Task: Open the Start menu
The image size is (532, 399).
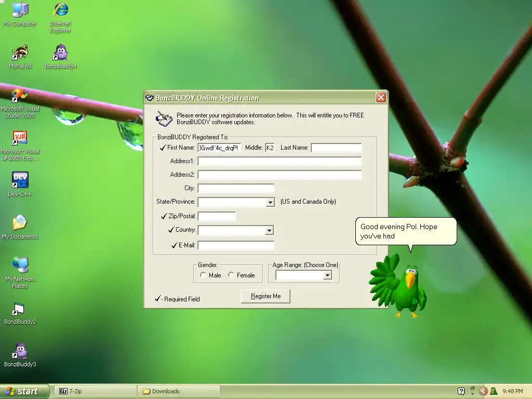Action: tap(24, 391)
